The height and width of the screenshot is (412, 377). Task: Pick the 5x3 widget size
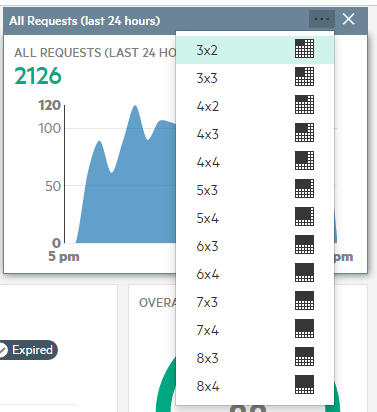pyautogui.click(x=255, y=190)
